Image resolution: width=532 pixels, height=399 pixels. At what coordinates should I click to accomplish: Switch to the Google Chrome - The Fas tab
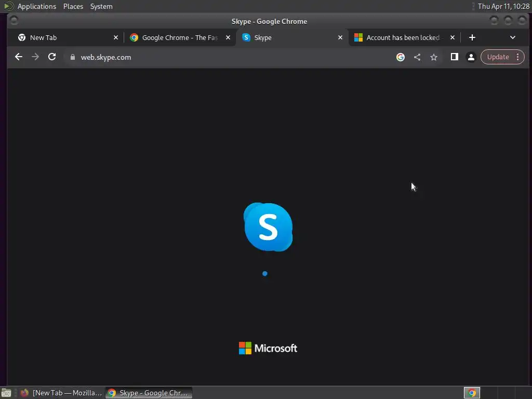pos(180,37)
